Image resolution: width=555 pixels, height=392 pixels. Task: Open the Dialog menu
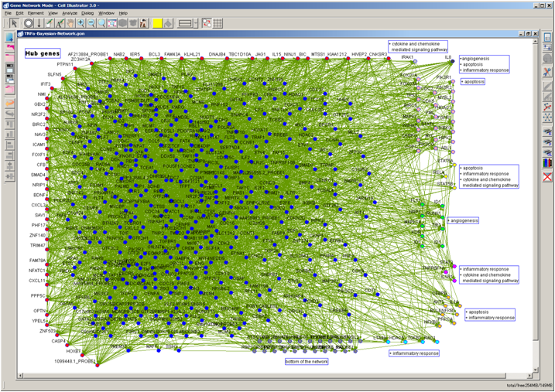click(87, 13)
